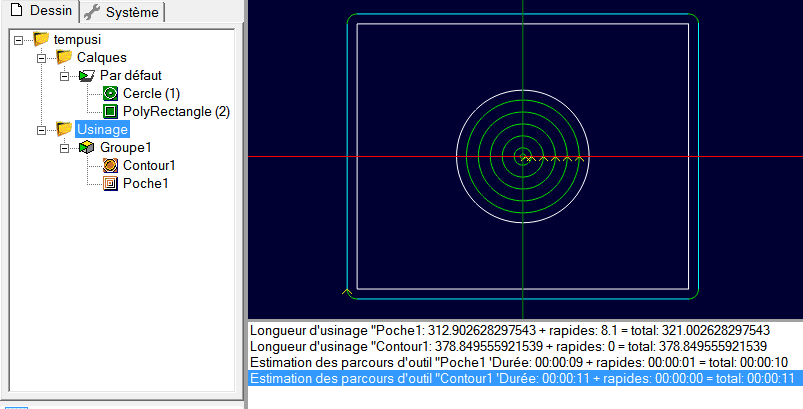Screen dimensions: 803x409
Task: Select Cercle (1) in the tree
Action: [152, 94]
